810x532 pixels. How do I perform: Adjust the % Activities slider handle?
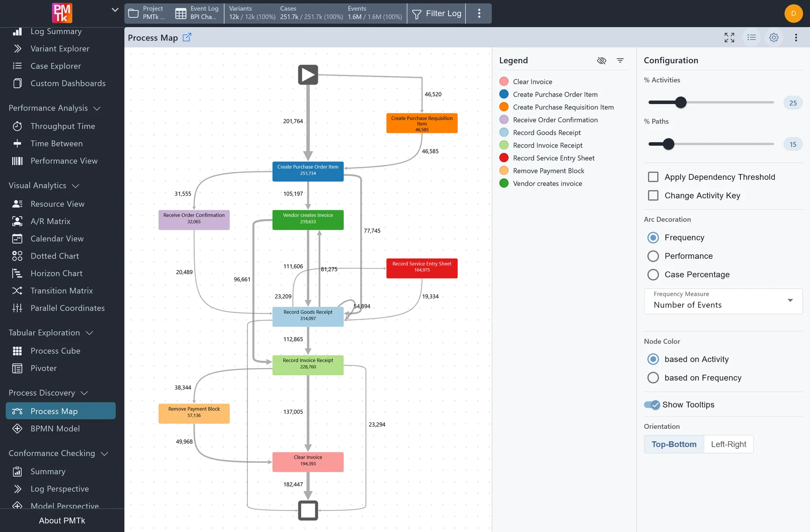(681, 102)
